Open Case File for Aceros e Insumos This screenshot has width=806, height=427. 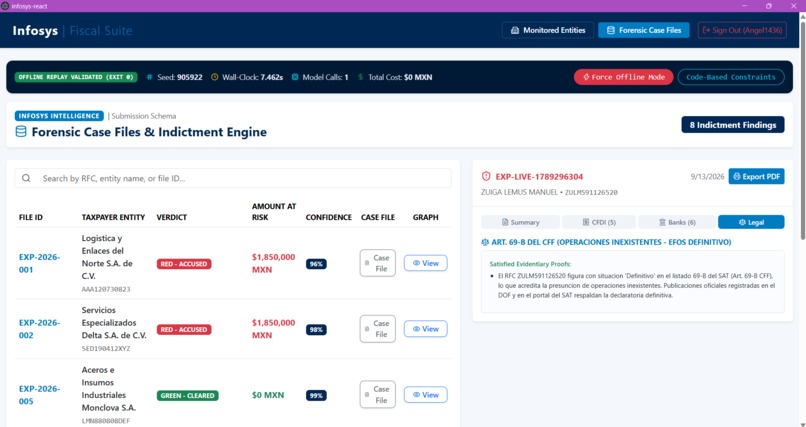pyautogui.click(x=377, y=395)
